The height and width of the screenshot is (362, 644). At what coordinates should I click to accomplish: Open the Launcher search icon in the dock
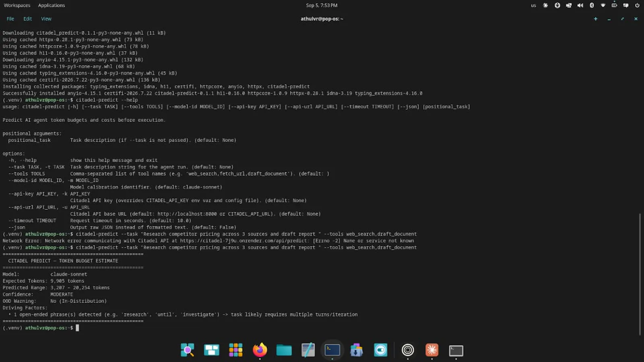click(187, 350)
